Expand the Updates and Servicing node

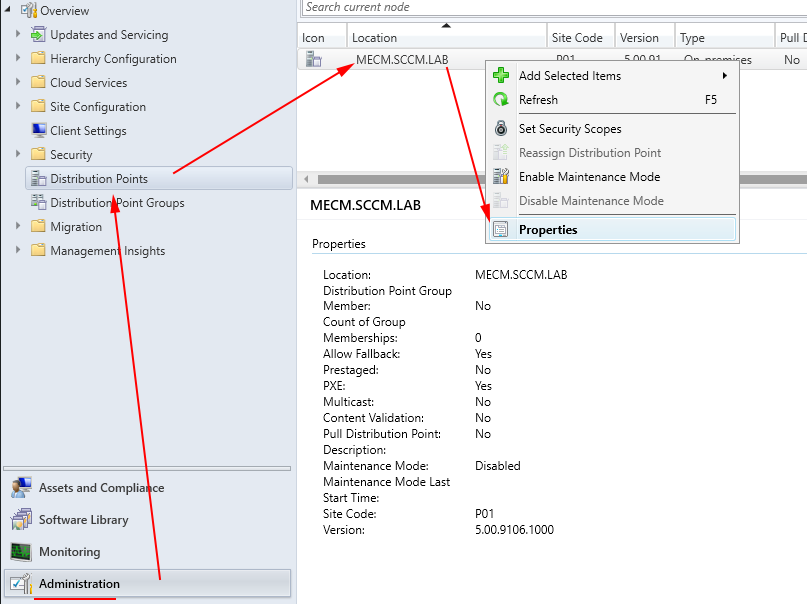click(x=18, y=35)
